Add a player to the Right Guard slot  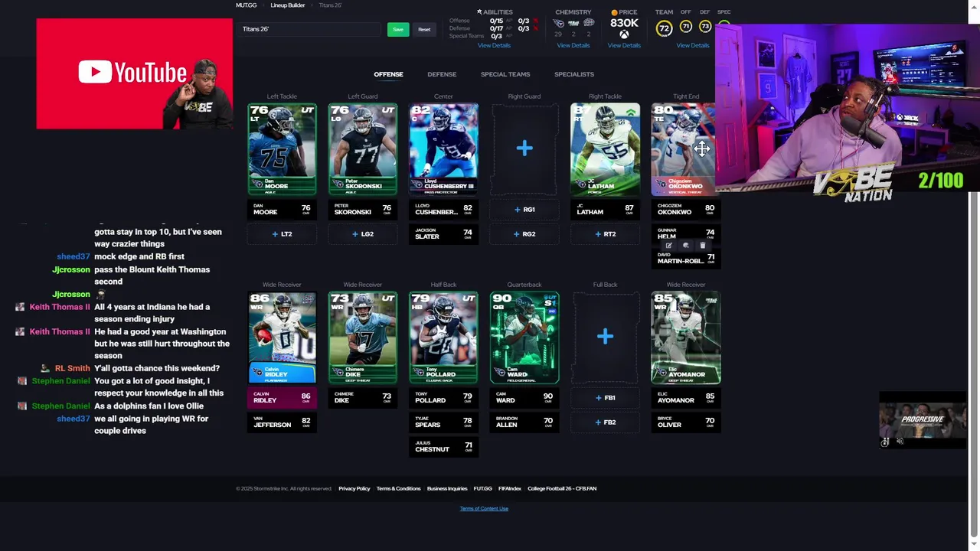pyautogui.click(x=524, y=148)
